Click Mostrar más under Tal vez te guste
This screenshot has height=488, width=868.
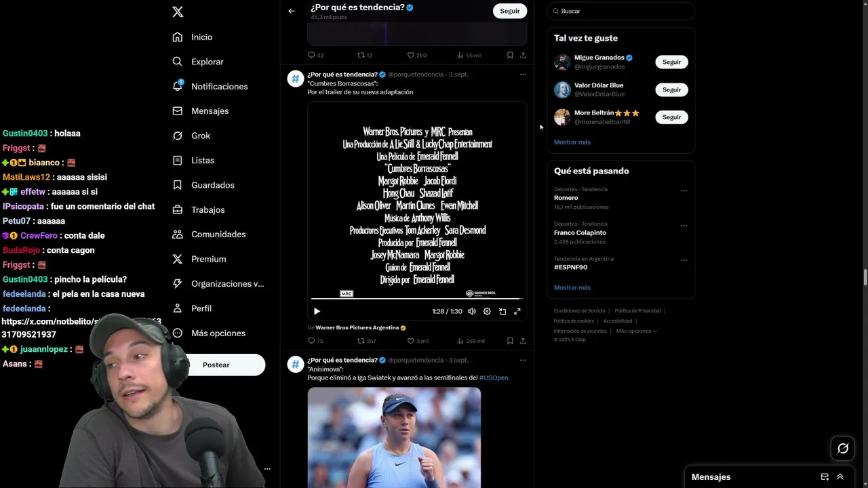pos(572,142)
